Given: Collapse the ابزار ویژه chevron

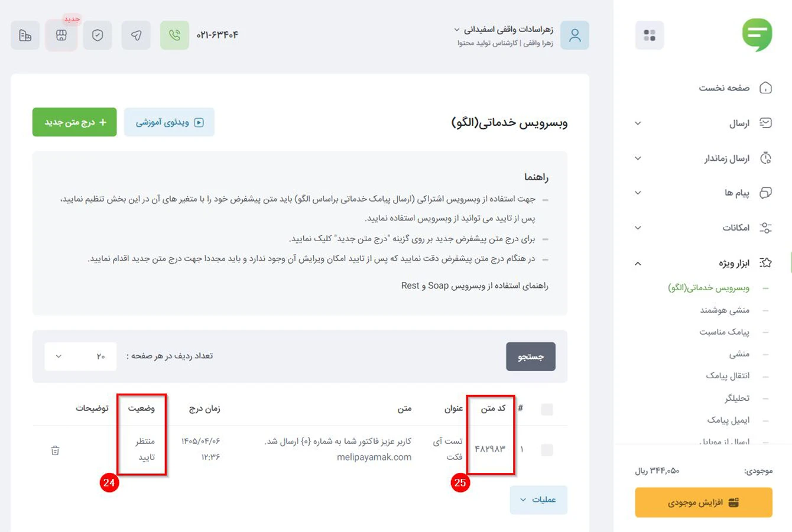Looking at the screenshot, I should (x=638, y=264).
